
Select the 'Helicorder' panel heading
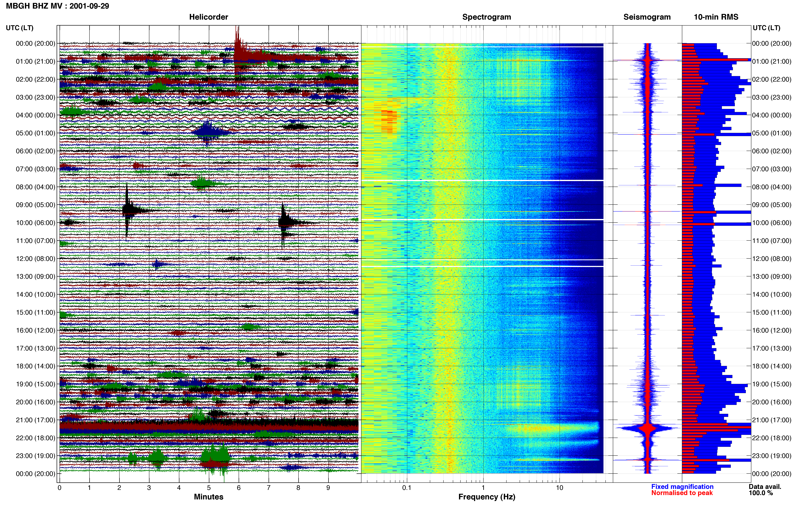coord(209,17)
